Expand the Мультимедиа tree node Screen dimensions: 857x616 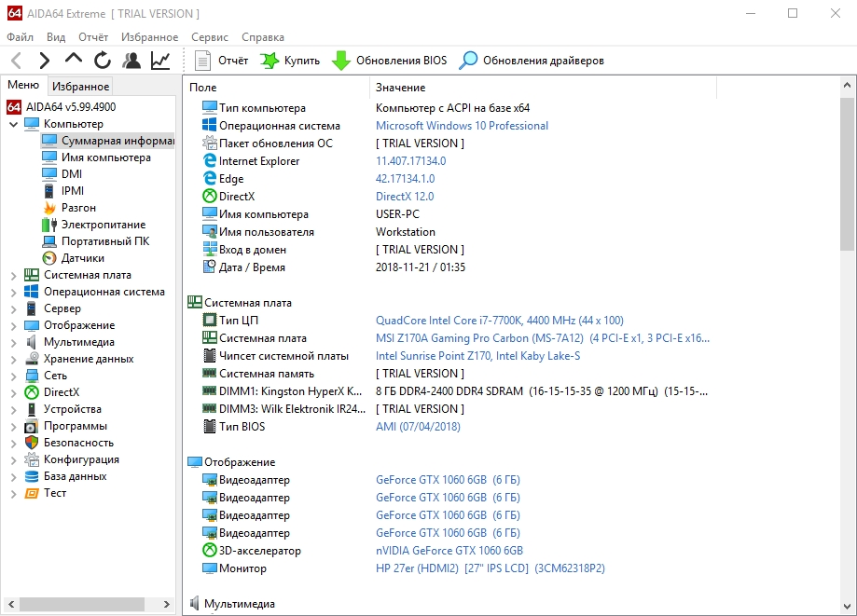[14, 343]
